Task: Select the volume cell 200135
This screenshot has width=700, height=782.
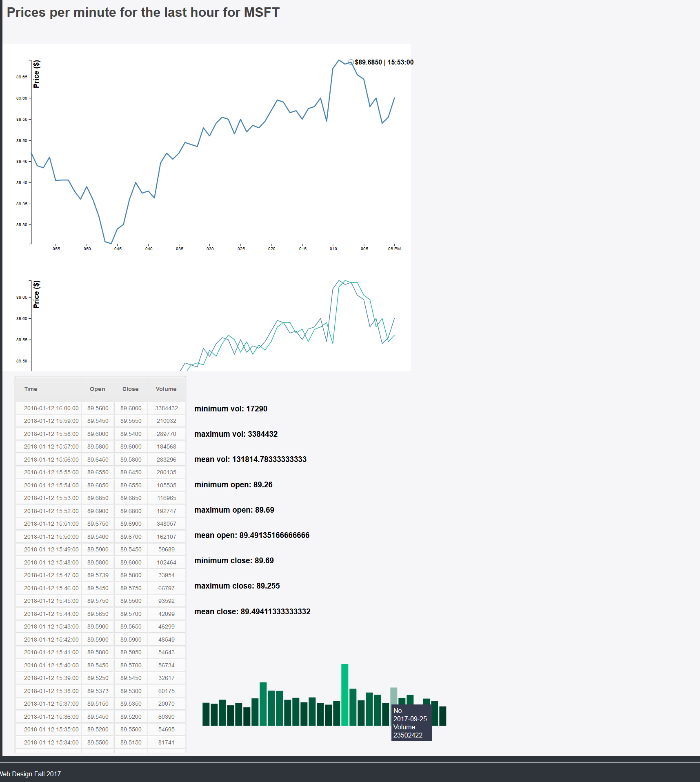Action: click(167, 472)
